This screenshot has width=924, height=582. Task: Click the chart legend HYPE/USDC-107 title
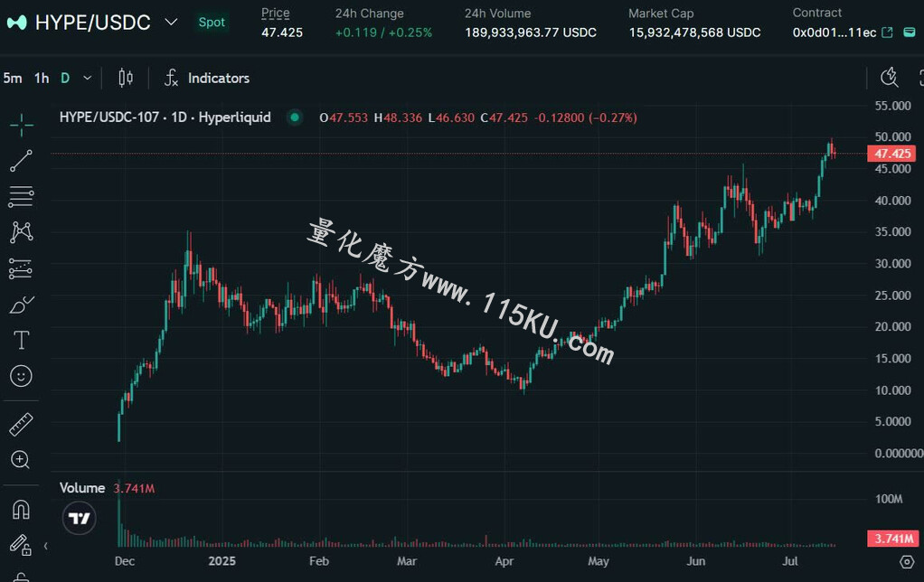[x=165, y=117]
